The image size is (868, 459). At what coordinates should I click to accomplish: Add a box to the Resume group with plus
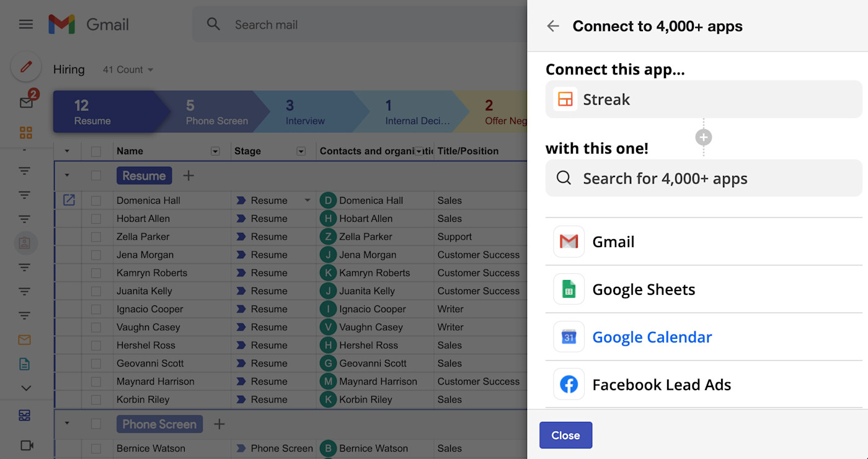[188, 176]
